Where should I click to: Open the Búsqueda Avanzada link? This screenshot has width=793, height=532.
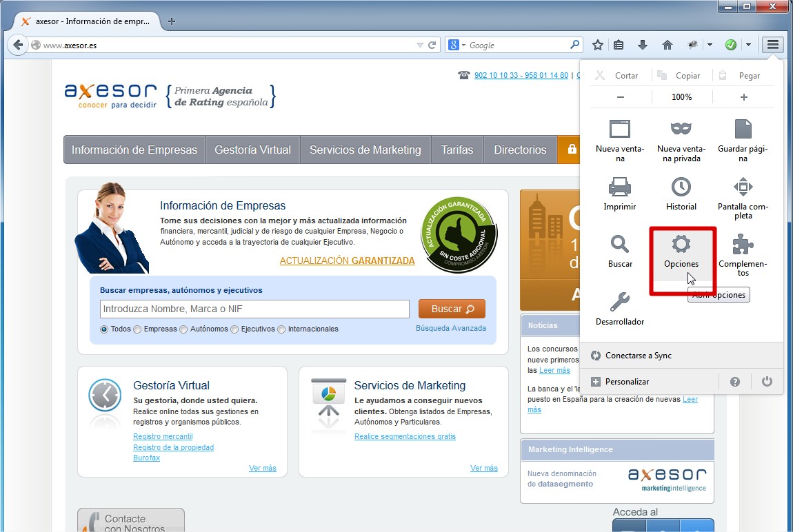tap(450, 328)
